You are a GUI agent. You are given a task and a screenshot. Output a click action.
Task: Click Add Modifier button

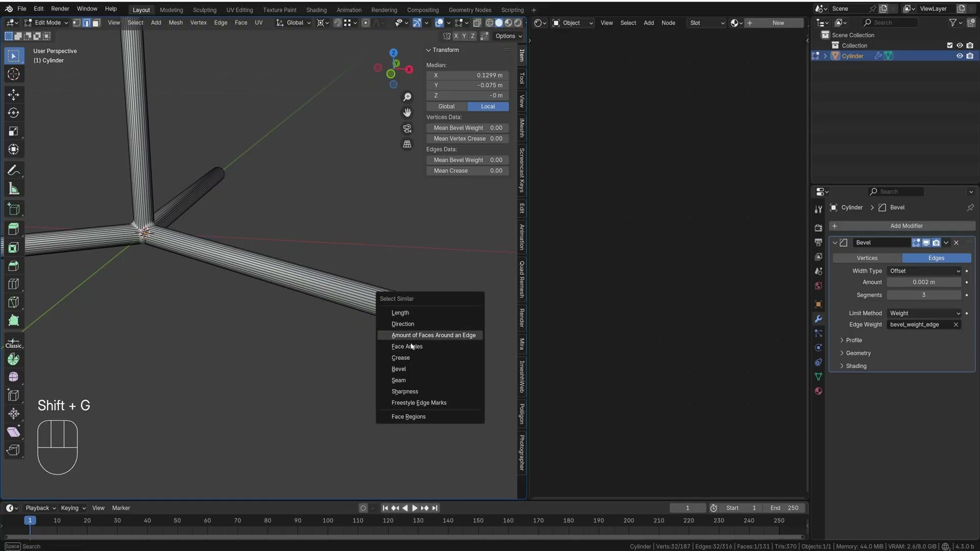[x=902, y=226]
